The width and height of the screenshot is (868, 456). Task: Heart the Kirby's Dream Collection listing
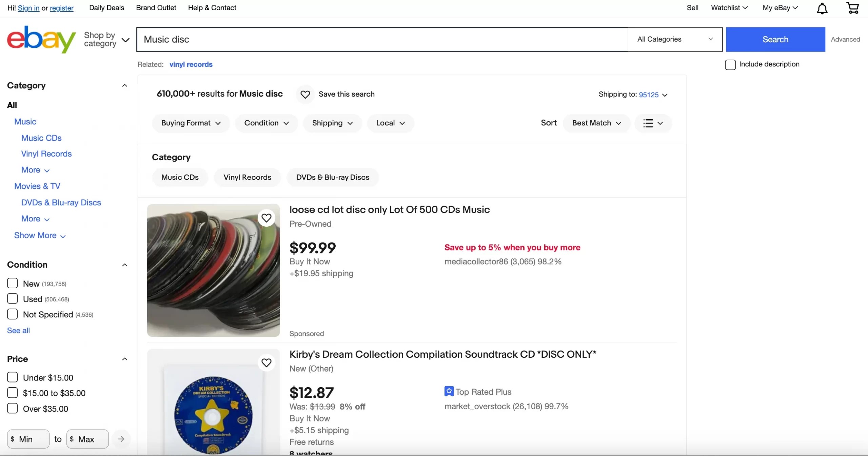pyautogui.click(x=267, y=362)
